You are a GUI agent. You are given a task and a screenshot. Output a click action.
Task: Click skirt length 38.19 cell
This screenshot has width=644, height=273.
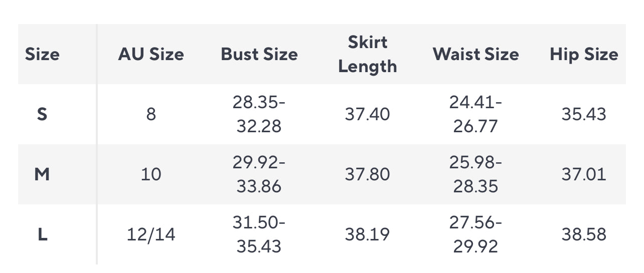368,234
